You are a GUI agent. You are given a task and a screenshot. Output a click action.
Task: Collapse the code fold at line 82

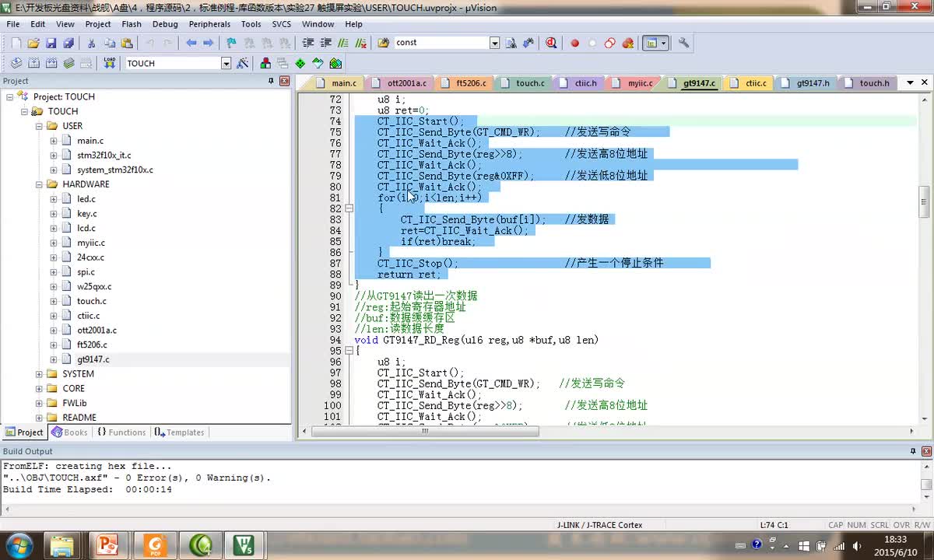(349, 208)
